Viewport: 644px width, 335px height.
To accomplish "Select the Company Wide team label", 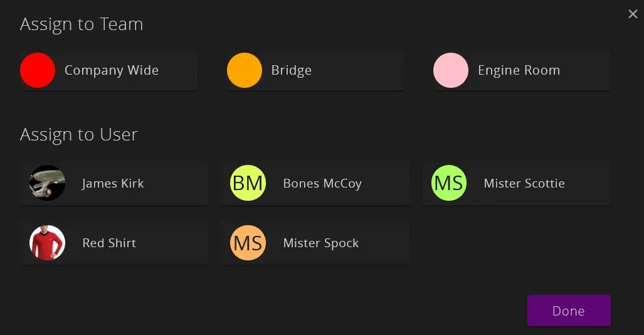I will 112,70.
